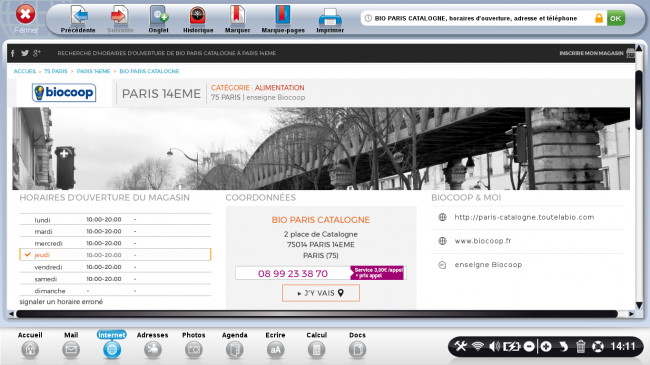Open the Historique browsing history
The height and width of the screenshot is (365, 650).
[x=198, y=19]
